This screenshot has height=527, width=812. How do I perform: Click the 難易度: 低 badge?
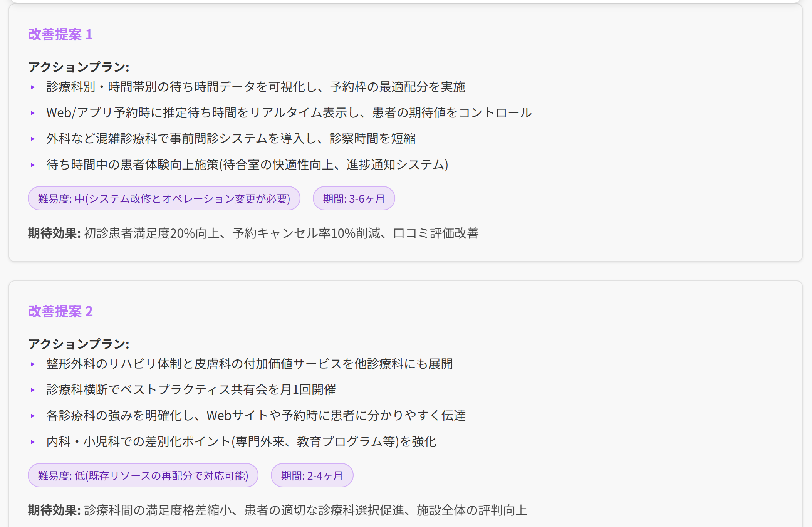pyautogui.click(x=143, y=476)
